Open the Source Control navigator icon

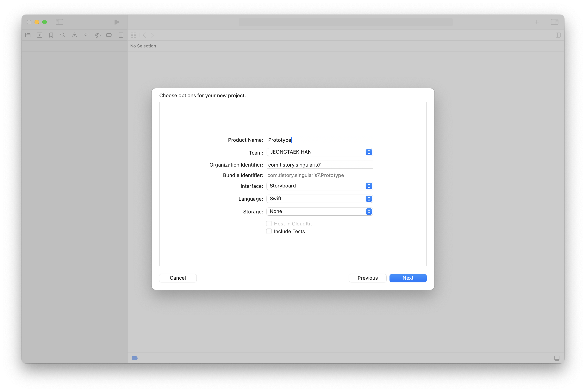coord(40,35)
